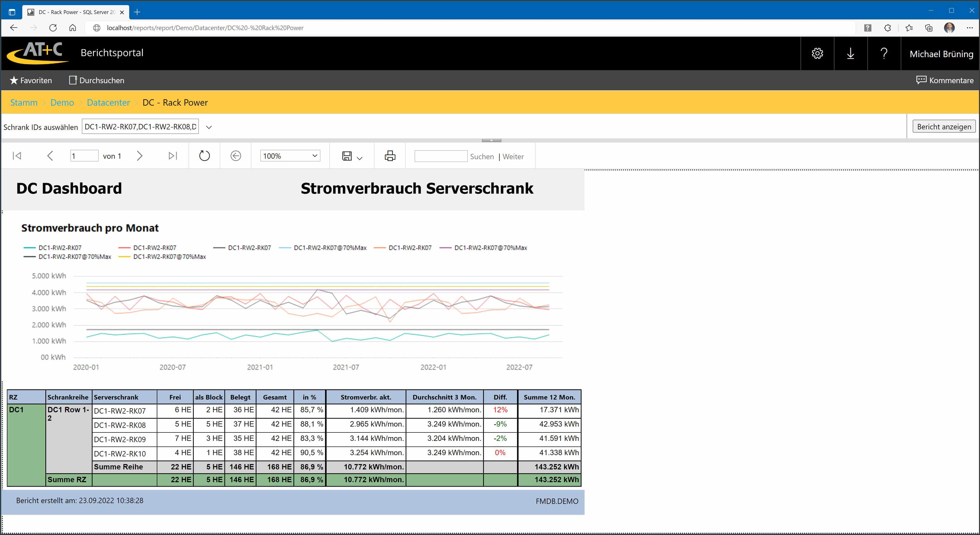Click Berichtsportal title
Screen dimensions: 980x535
pos(112,53)
